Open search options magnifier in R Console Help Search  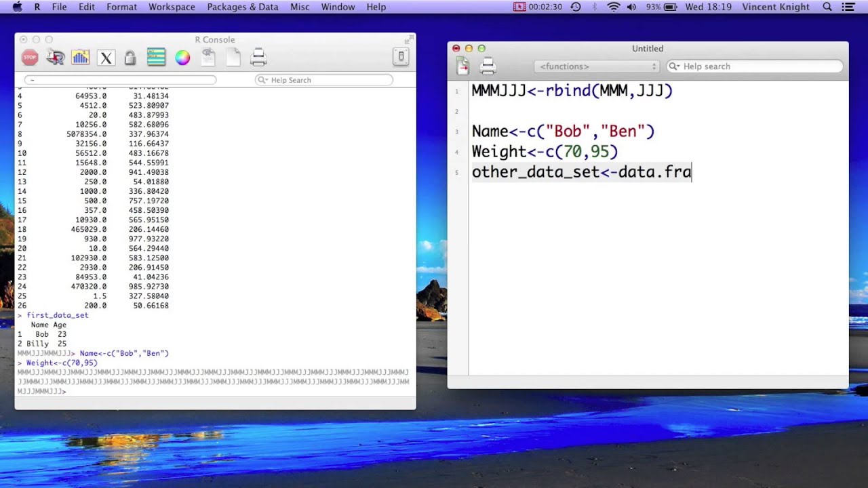(263, 80)
